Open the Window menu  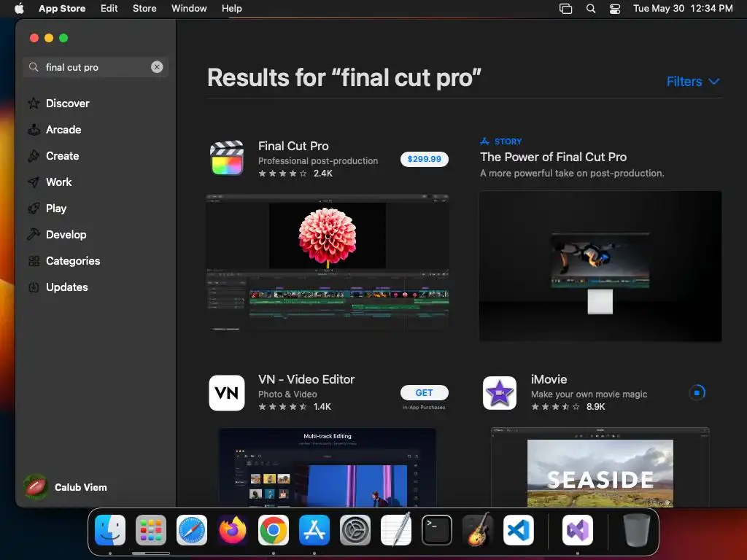pos(189,9)
